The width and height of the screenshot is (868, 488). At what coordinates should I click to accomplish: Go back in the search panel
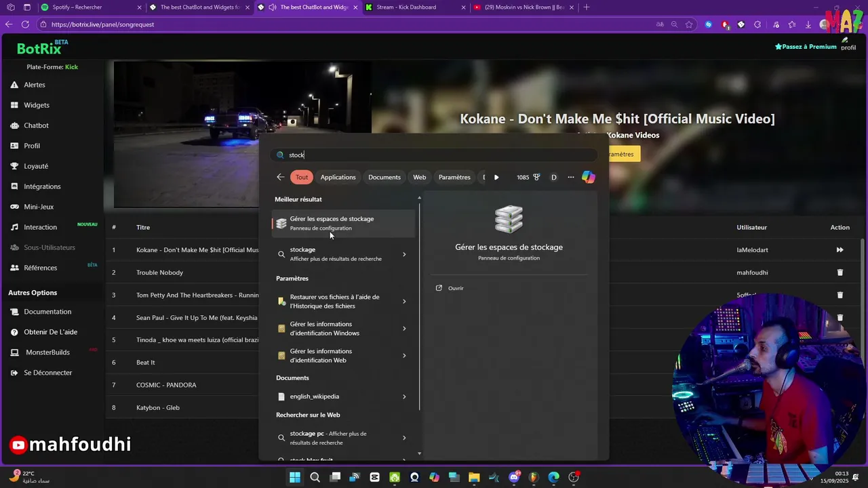281,177
